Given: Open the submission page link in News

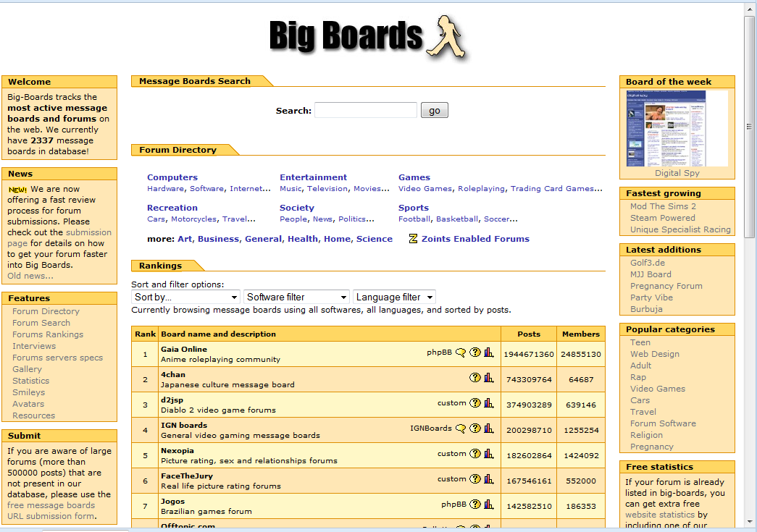Looking at the screenshot, I should (x=89, y=232).
